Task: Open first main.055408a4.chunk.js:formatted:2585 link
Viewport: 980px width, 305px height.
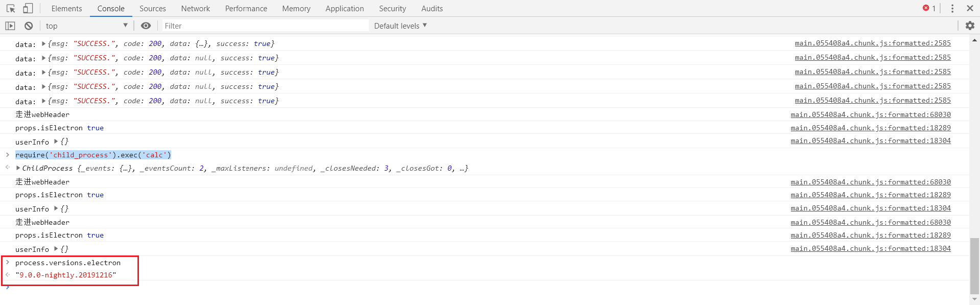Action: coord(873,43)
